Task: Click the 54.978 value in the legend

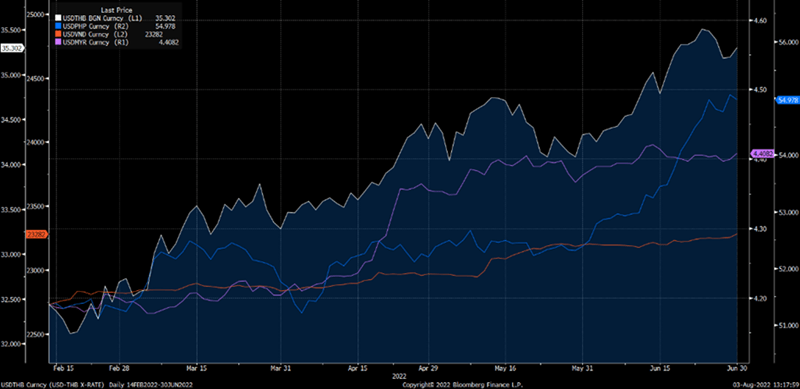Action: coord(165,26)
